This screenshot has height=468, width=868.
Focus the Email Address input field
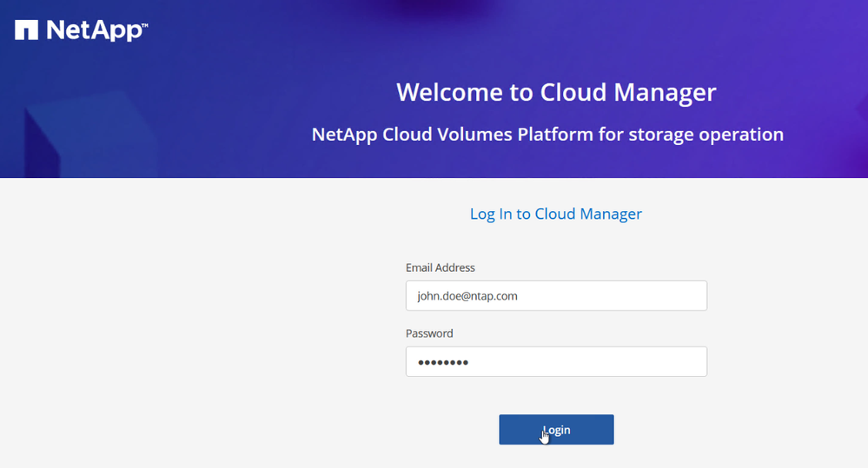tap(556, 295)
